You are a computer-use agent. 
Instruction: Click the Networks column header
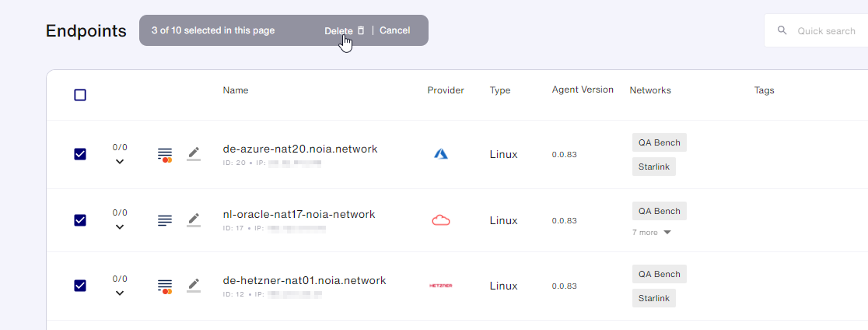click(650, 90)
